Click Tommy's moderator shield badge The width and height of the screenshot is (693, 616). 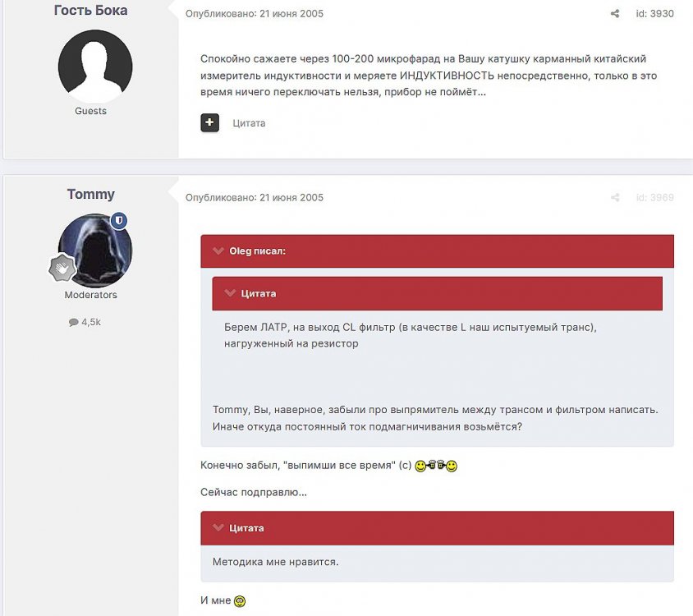[119, 220]
